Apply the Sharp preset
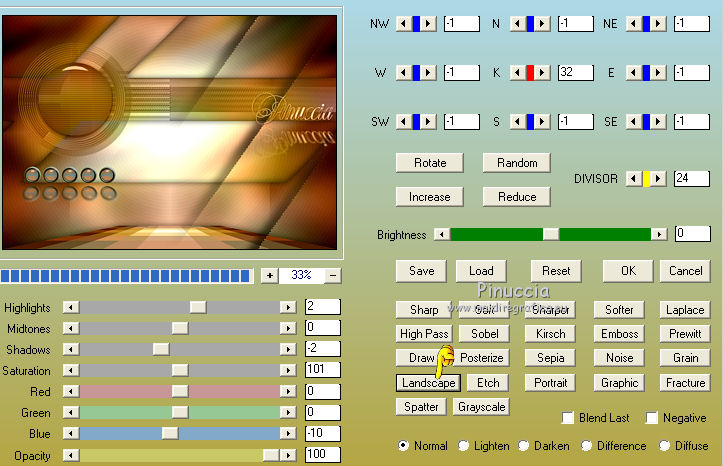Screen dimensions: 723x466 tap(424, 310)
